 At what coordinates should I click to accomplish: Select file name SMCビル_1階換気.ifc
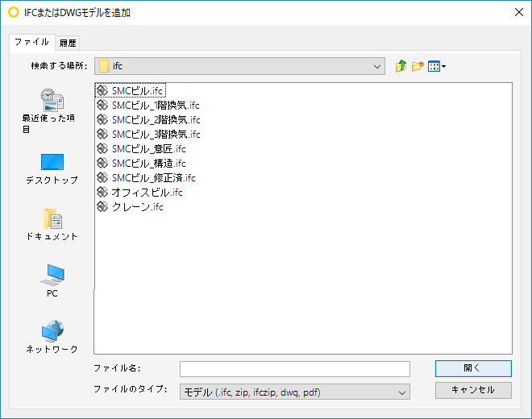pos(156,106)
